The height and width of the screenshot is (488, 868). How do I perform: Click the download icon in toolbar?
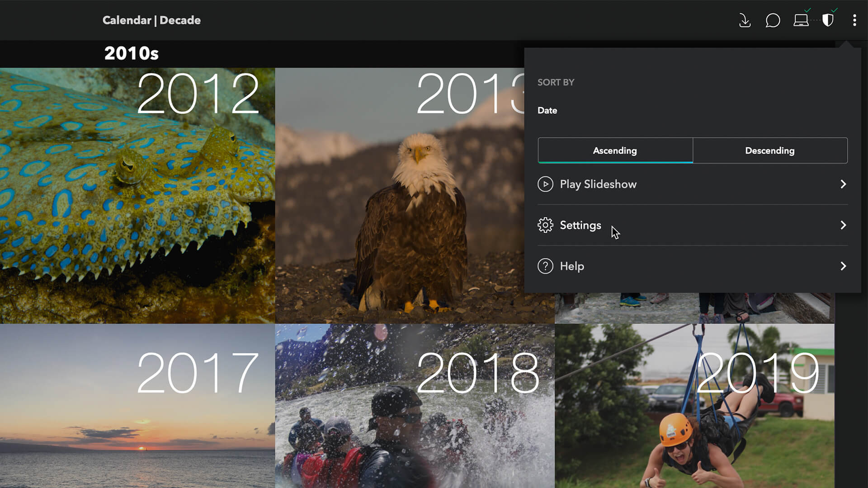click(x=745, y=20)
